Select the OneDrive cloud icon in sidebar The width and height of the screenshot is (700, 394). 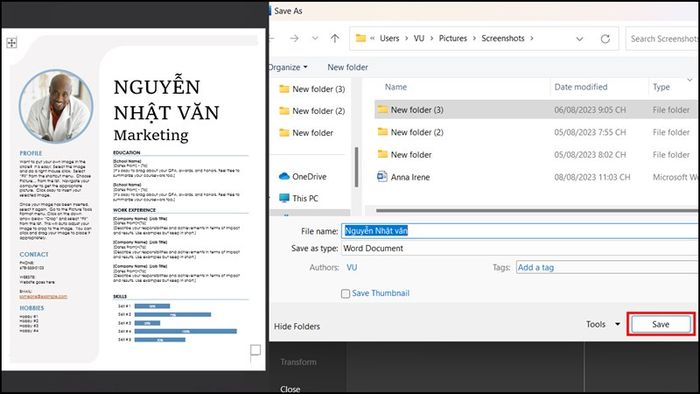pyautogui.click(x=284, y=176)
